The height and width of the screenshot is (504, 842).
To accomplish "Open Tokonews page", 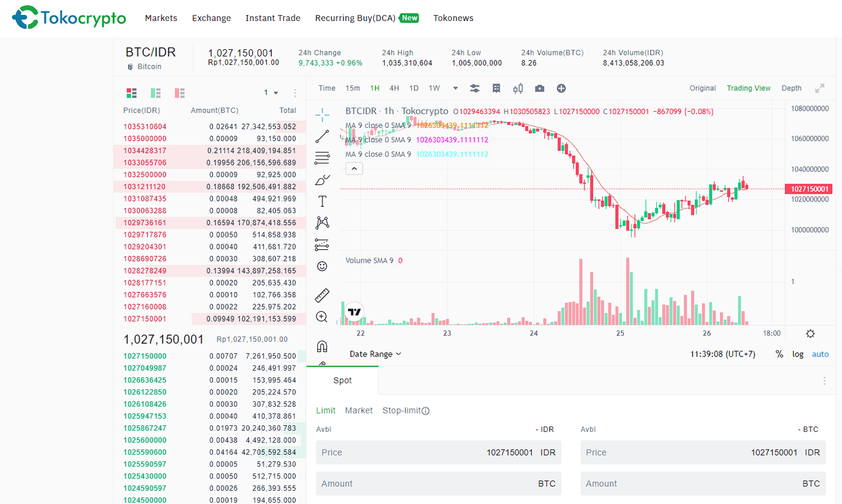I will pos(453,18).
